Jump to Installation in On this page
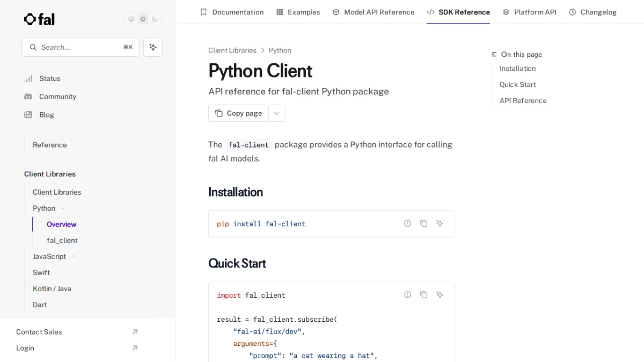The height and width of the screenshot is (362, 644). pyautogui.click(x=517, y=69)
